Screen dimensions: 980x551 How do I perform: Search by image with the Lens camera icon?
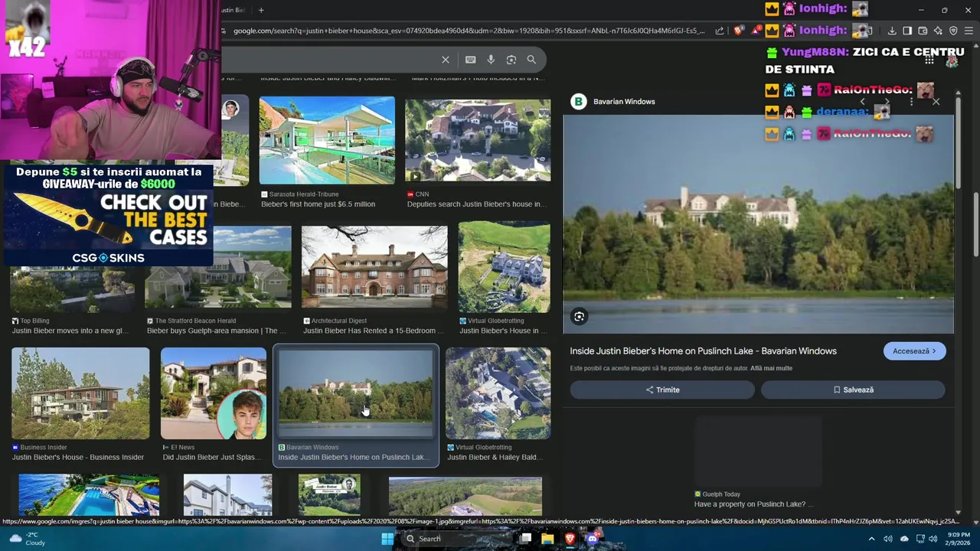pyautogui.click(x=511, y=60)
